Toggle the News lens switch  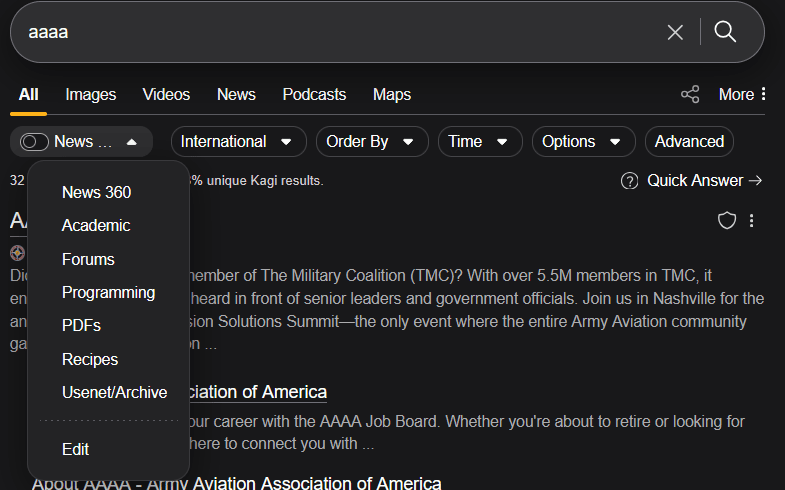click(x=34, y=142)
